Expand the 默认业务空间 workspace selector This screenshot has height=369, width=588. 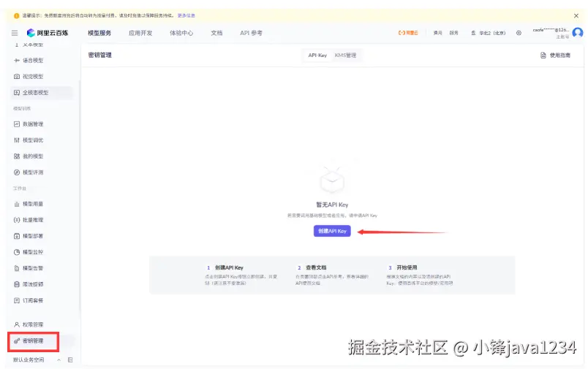click(37, 360)
